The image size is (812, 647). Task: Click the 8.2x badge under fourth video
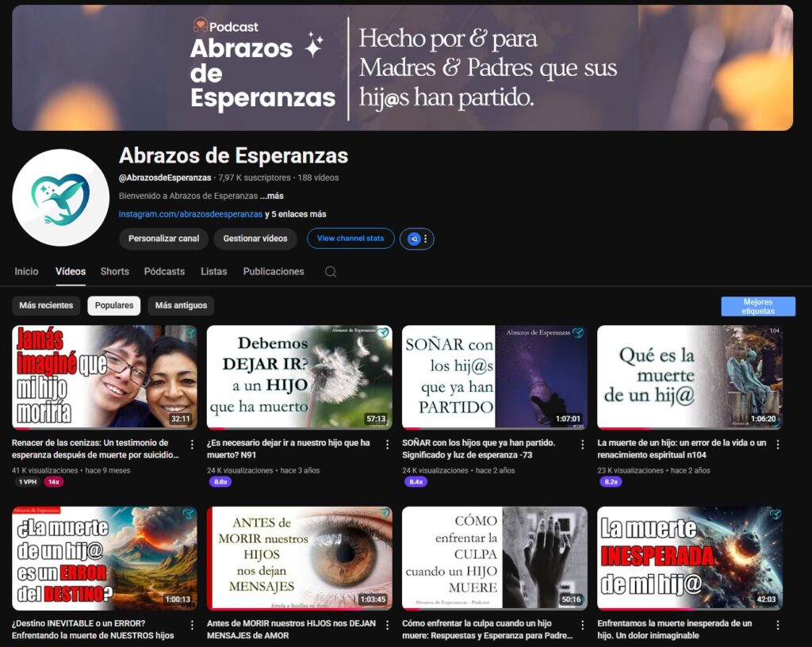(611, 482)
